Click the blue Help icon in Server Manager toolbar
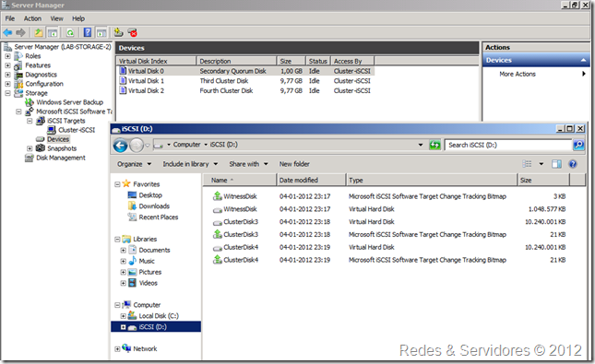Screen dimensions: 595x364 [x=88, y=32]
